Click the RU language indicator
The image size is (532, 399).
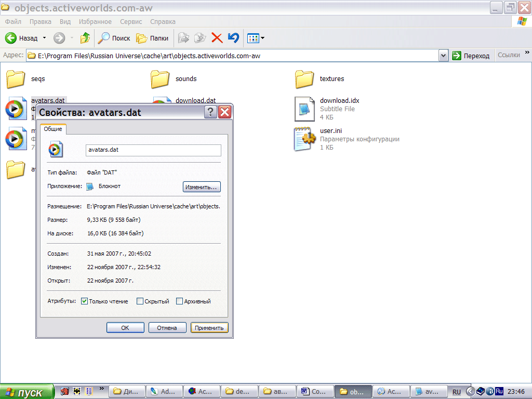pos(457,392)
